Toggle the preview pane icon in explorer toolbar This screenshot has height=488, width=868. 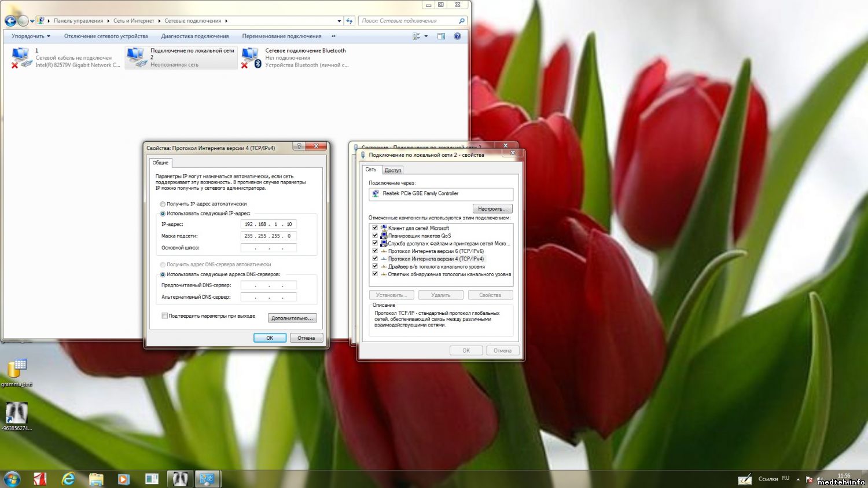(441, 36)
